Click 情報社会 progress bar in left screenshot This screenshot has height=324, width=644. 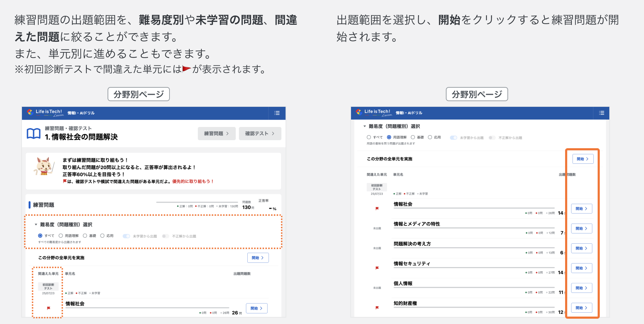pyautogui.click(x=147, y=308)
